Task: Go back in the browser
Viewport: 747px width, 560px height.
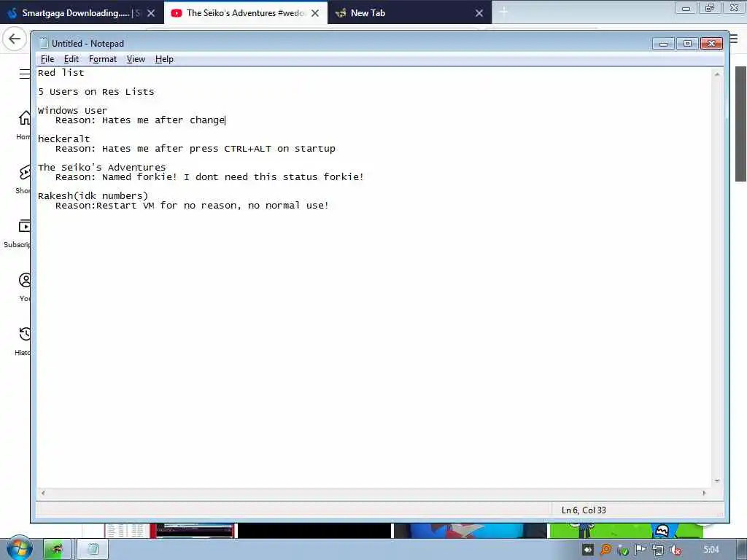Action: [15, 39]
